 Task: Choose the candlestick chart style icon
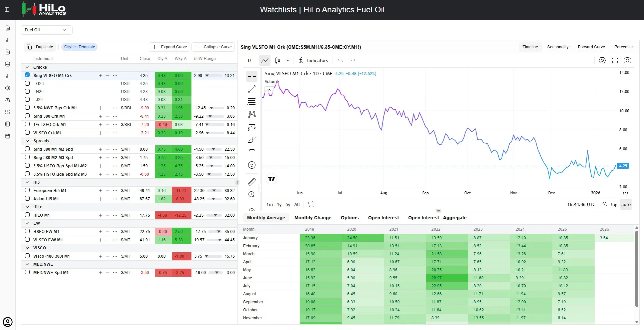(x=277, y=60)
